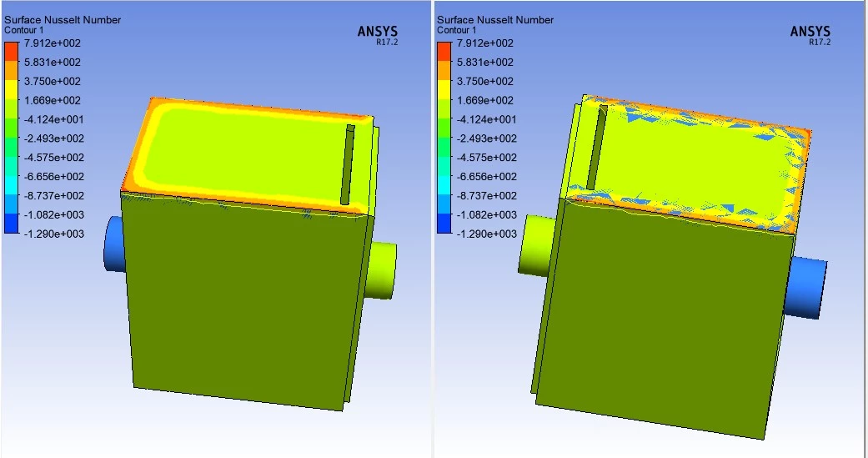868x458 pixels.
Task: Click the dark blue bottom band of left legend
Action: [x=11, y=224]
